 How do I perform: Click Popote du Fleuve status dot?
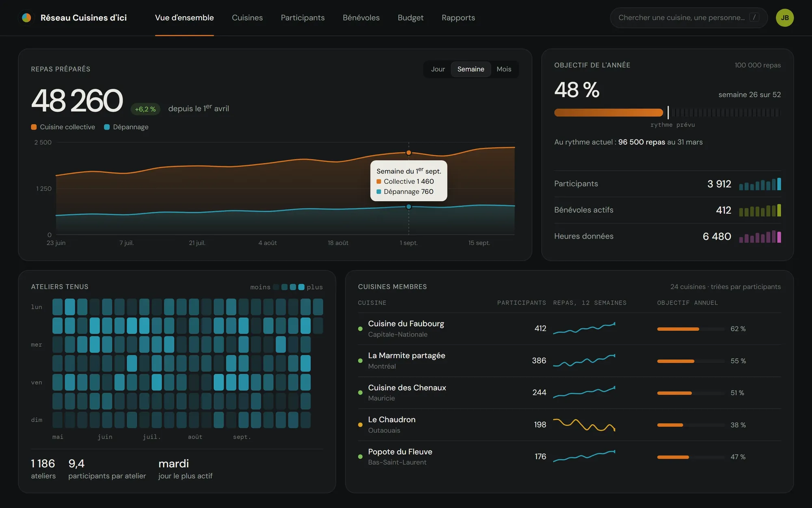coord(360,457)
